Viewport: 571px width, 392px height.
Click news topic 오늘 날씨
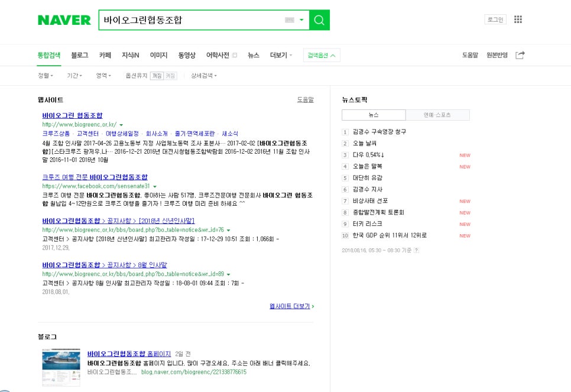click(x=365, y=144)
